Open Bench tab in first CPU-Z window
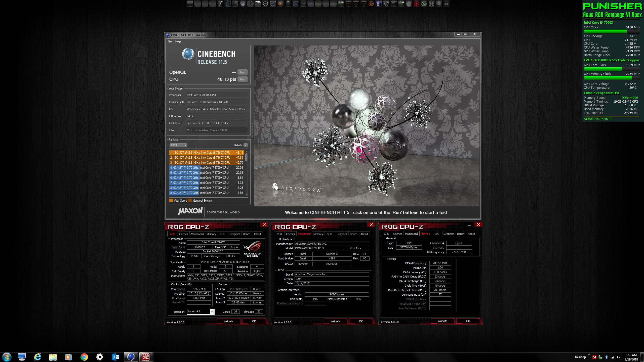644x362 pixels. click(x=247, y=234)
